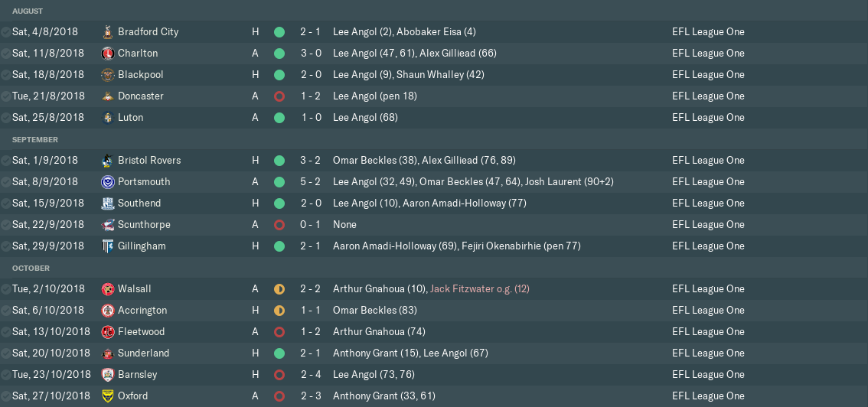Click the Sunderland club badge
Screen dimensions: 868x407
[x=108, y=353]
